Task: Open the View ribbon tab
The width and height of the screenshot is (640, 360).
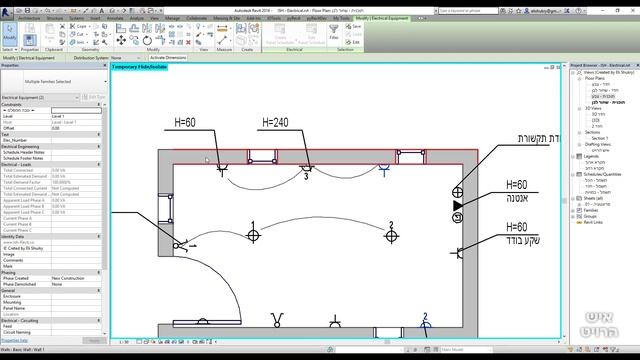Action: pos(154,18)
